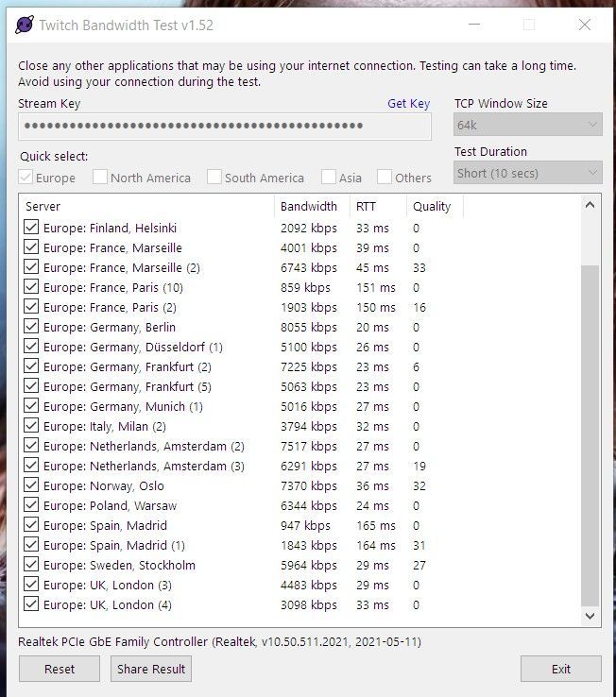Viewport: 616px width, 697px height.
Task: Click the Twitch Bandwidth Test app icon
Action: [24, 25]
